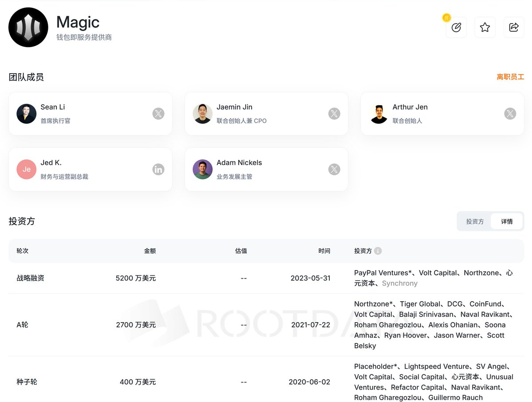Open Jed K.'s LinkedIn icon
Screen dimensions: 532x402
tap(158, 169)
